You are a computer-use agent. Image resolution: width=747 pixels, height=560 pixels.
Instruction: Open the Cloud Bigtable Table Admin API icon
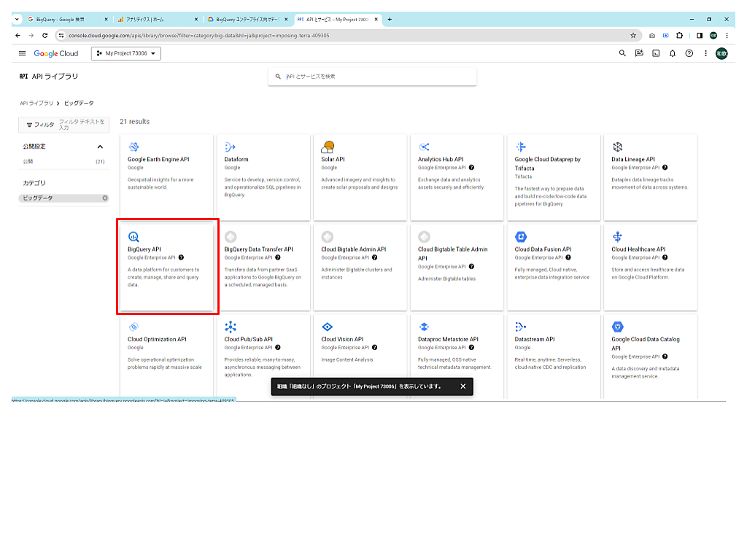coord(424,237)
